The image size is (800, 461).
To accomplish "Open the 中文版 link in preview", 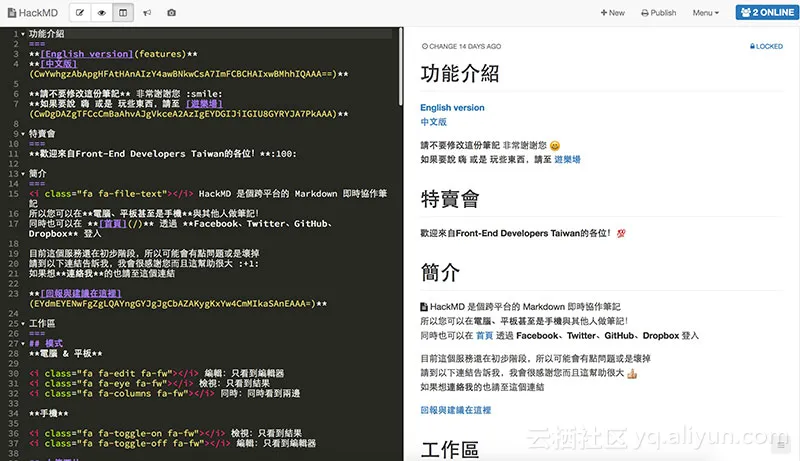I will [434, 122].
